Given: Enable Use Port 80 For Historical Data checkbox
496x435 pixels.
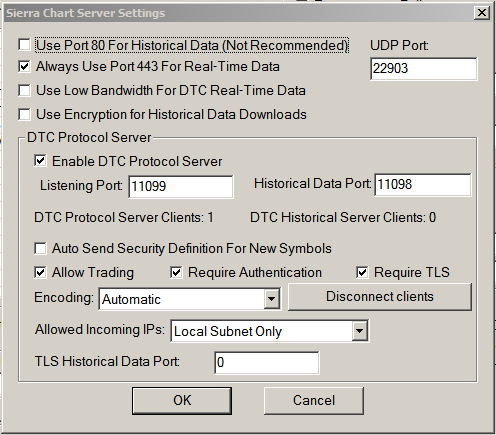Looking at the screenshot, I should point(25,45).
